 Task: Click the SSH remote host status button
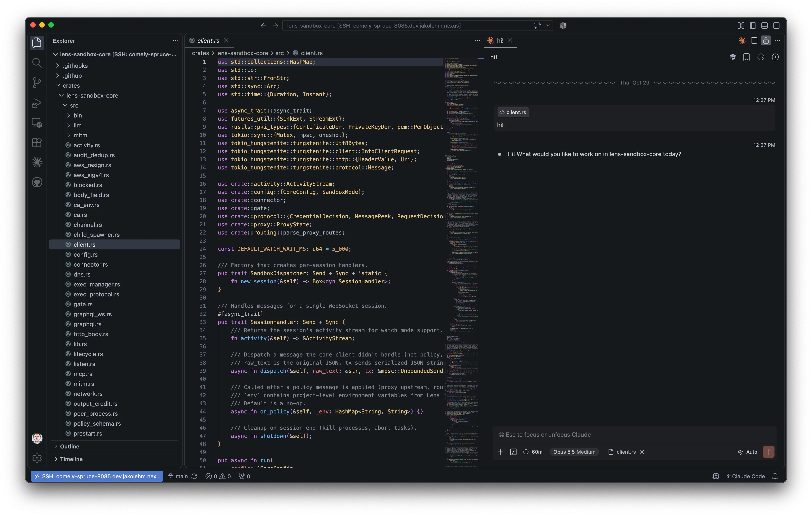pyautogui.click(x=97, y=476)
